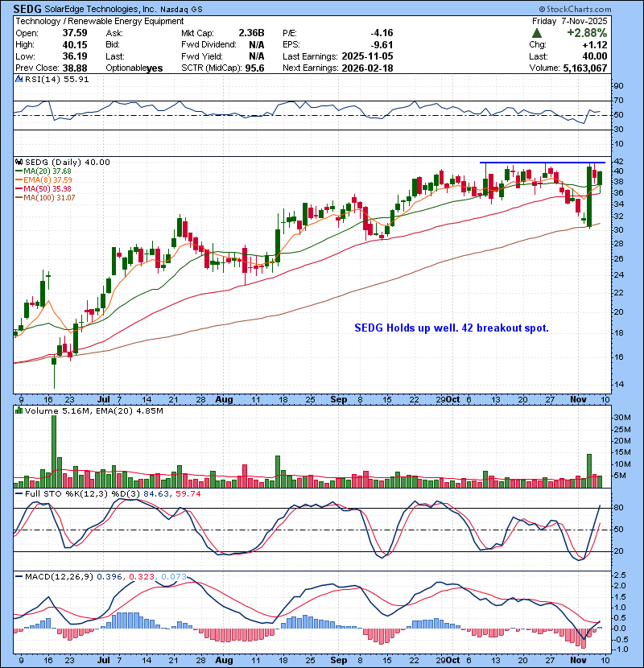Click the Low price 36.19
The image size is (644, 668).
(75, 56)
